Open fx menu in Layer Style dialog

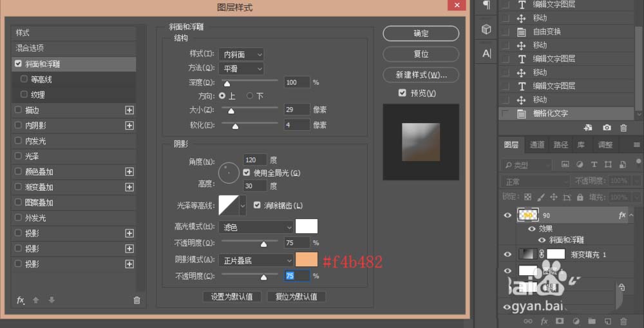21,300
